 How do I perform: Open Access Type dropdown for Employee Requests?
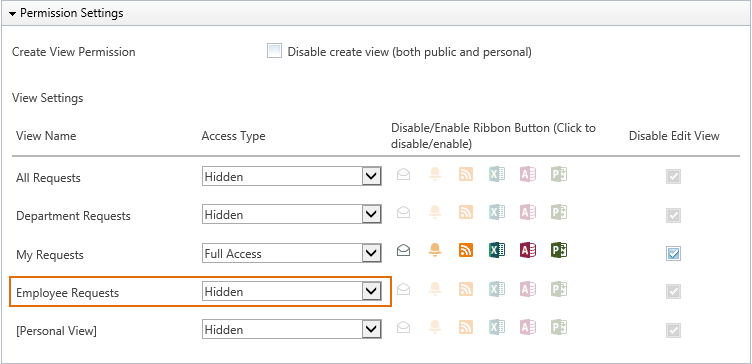click(x=292, y=291)
